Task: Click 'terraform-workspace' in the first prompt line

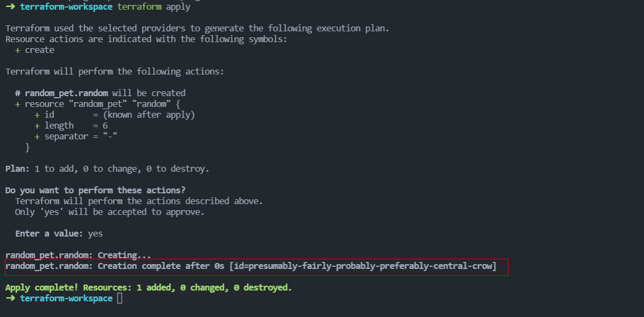Action: (66, 7)
